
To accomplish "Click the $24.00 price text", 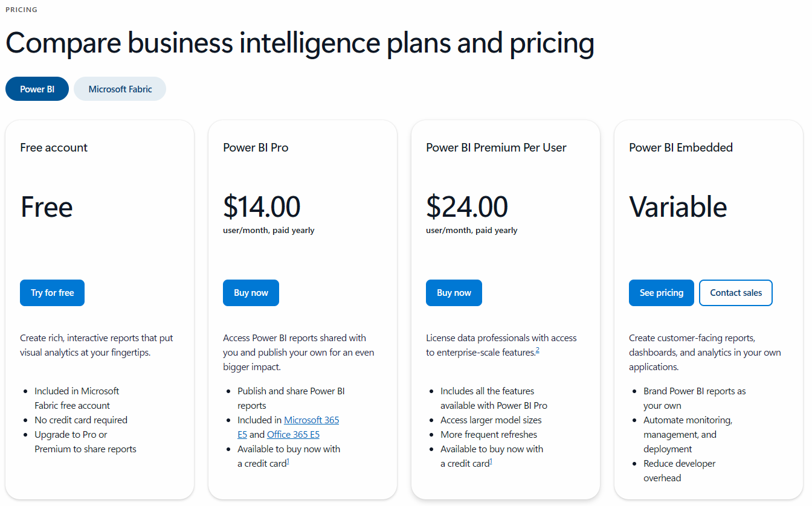I will coord(466,207).
